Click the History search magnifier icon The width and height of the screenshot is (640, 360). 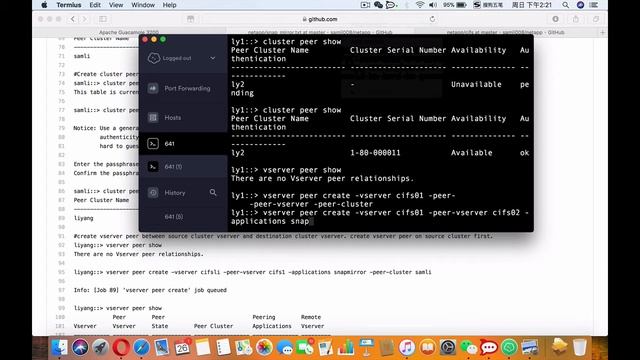(x=213, y=192)
